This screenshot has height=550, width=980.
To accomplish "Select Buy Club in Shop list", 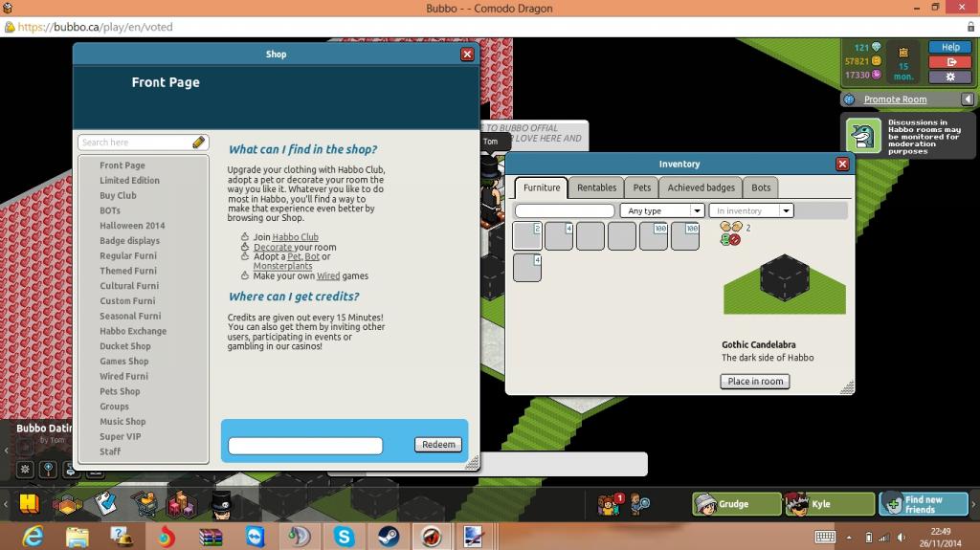I will (118, 195).
